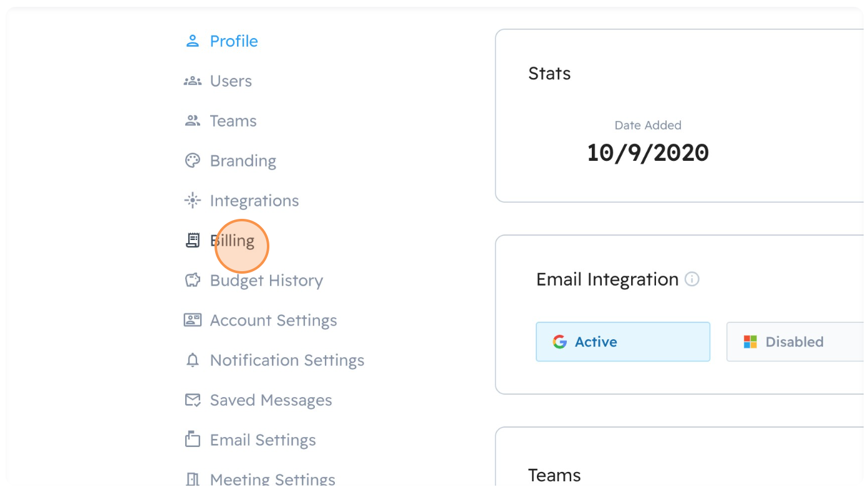Click the Users group icon

193,81
